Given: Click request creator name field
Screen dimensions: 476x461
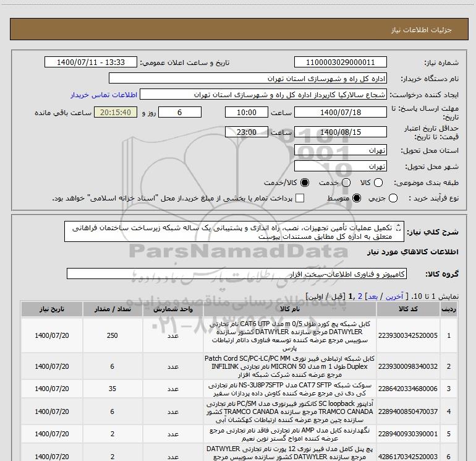Looking at the screenshot, I should point(263,94).
